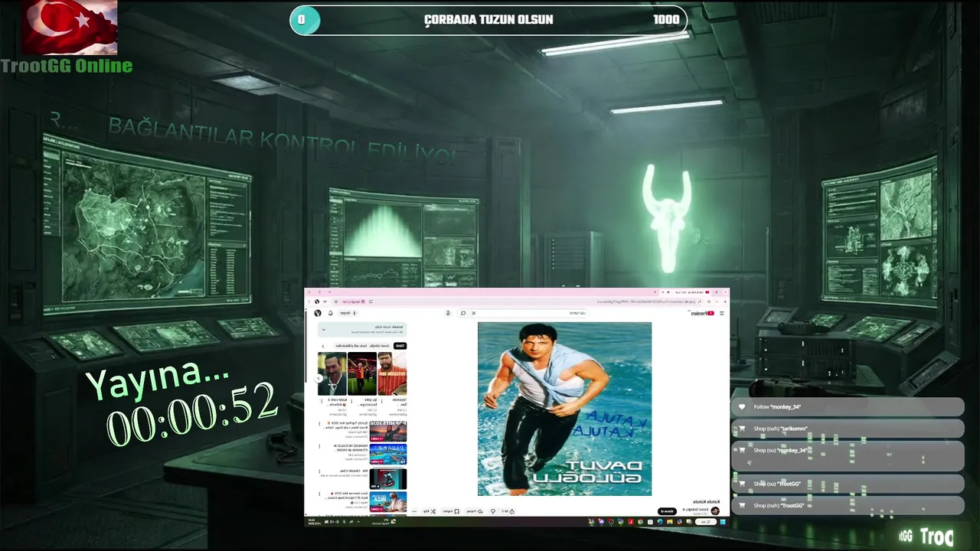Open options dots for the Mix playlist
Image resolution: width=980 pixels, height=551 pixels.
tap(319, 471)
